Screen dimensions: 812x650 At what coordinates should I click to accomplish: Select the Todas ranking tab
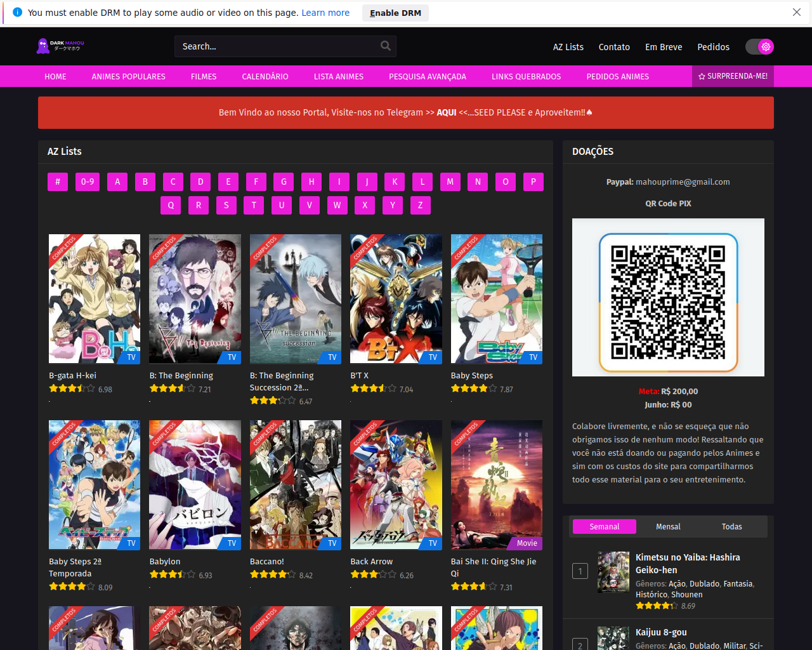[731, 527]
